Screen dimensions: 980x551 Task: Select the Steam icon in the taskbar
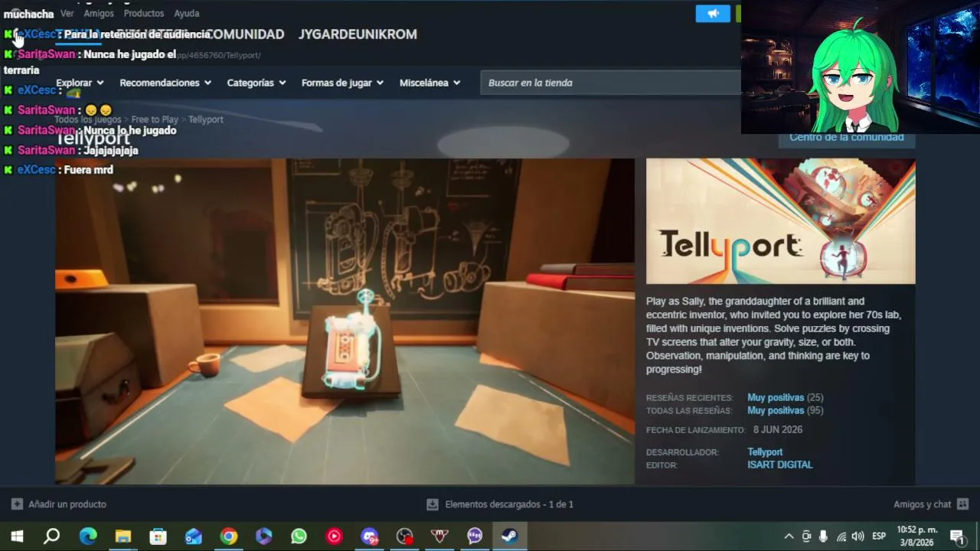tap(510, 536)
